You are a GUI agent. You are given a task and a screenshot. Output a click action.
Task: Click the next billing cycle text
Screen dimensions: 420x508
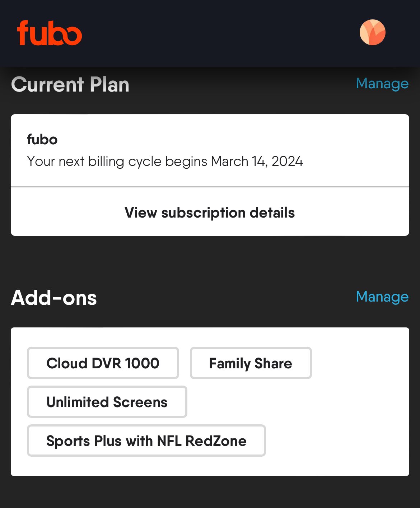[165, 162]
